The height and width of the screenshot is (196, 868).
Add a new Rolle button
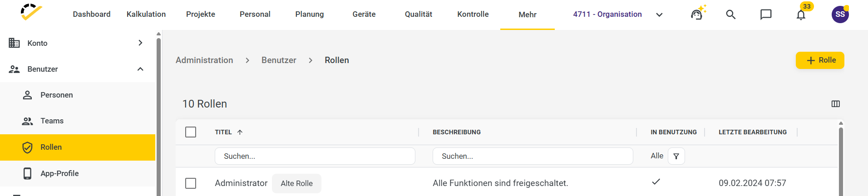click(820, 60)
